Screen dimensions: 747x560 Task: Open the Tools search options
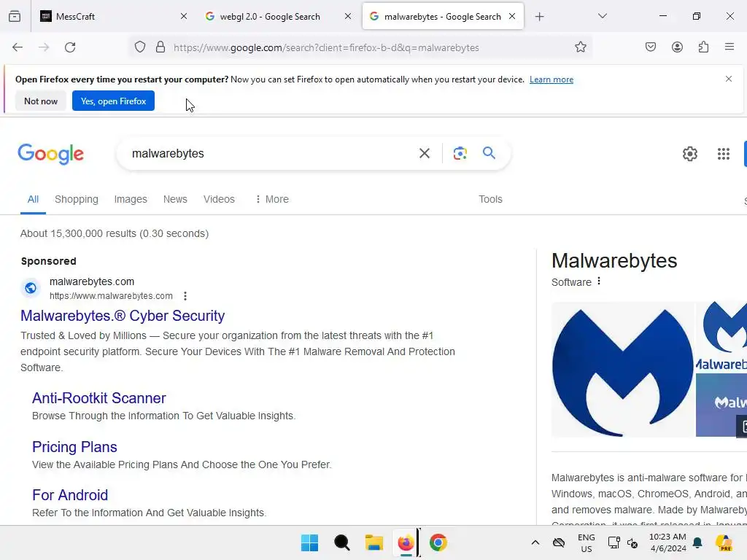coord(490,199)
